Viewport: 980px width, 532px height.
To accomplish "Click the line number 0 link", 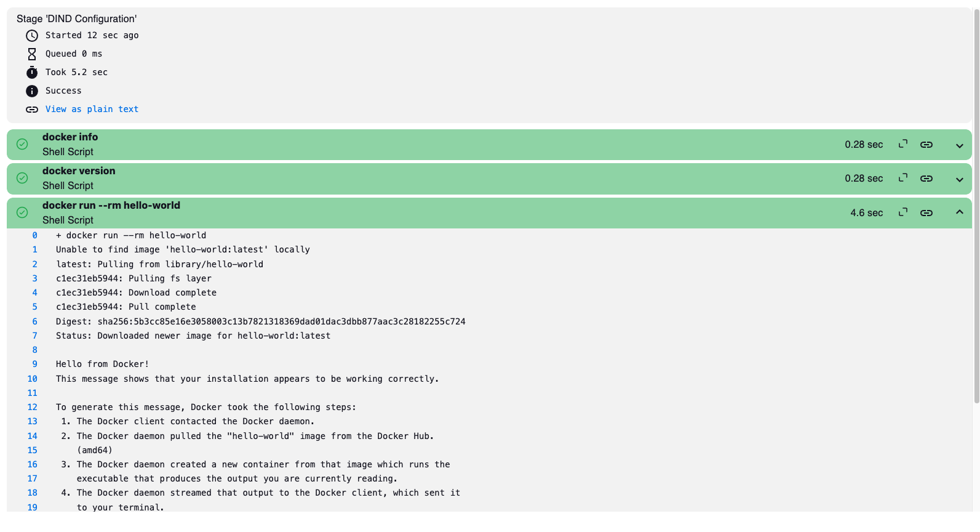I will tap(34, 235).
